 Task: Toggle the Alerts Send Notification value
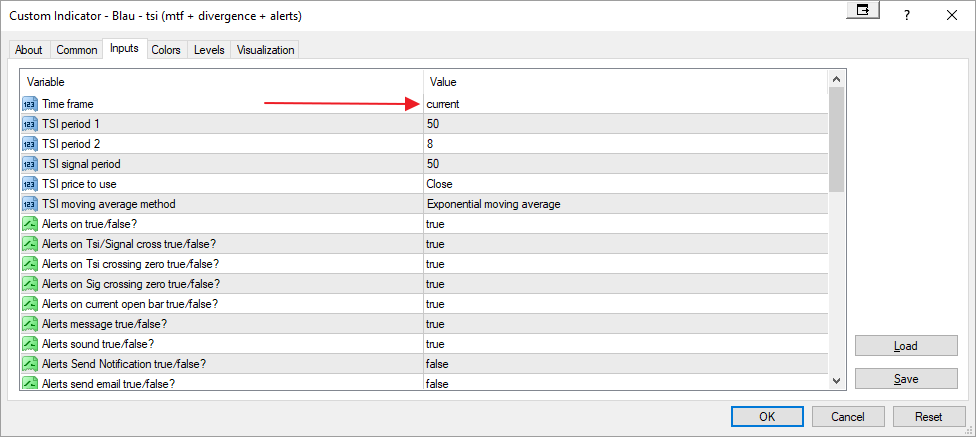click(625, 364)
